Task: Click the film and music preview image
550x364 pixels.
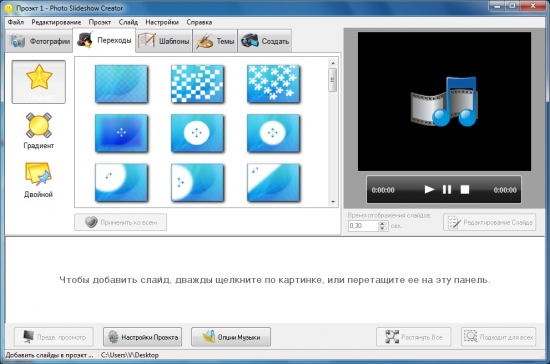Action: pyautogui.click(x=444, y=102)
